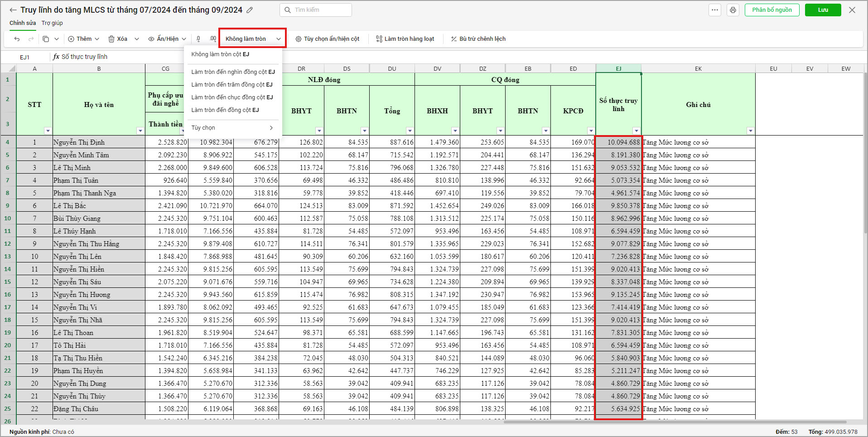Expand the Tùy chọn submenu
Viewport: 868px width, 437px height.
[233, 128]
